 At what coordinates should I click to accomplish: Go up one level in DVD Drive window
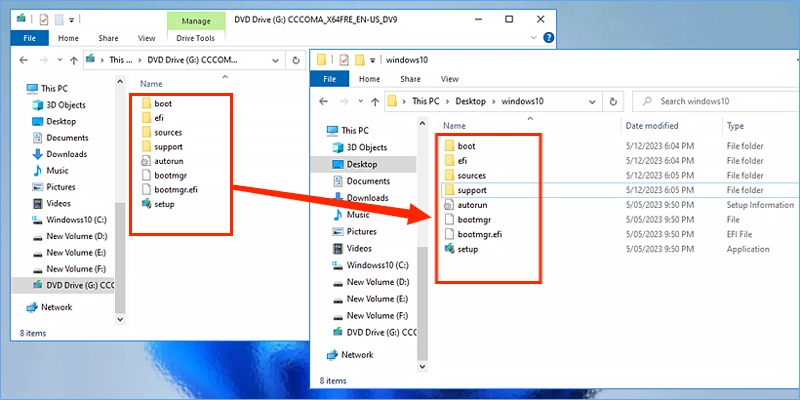[x=73, y=60]
